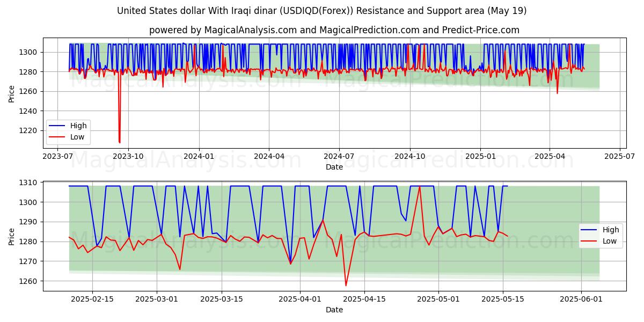Click the chart title mentioning USDIQD(Forex)
Viewport: 644px width, 322px height.
point(322,11)
